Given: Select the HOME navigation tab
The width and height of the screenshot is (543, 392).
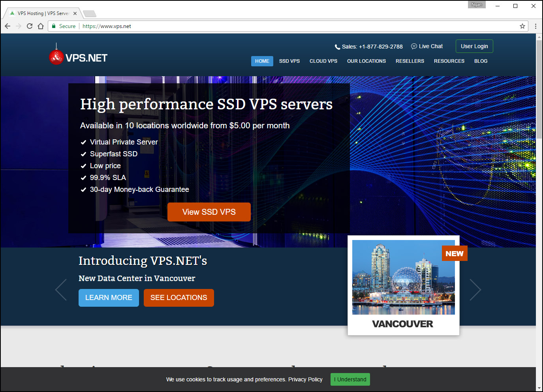Looking at the screenshot, I should click(262, 61).
